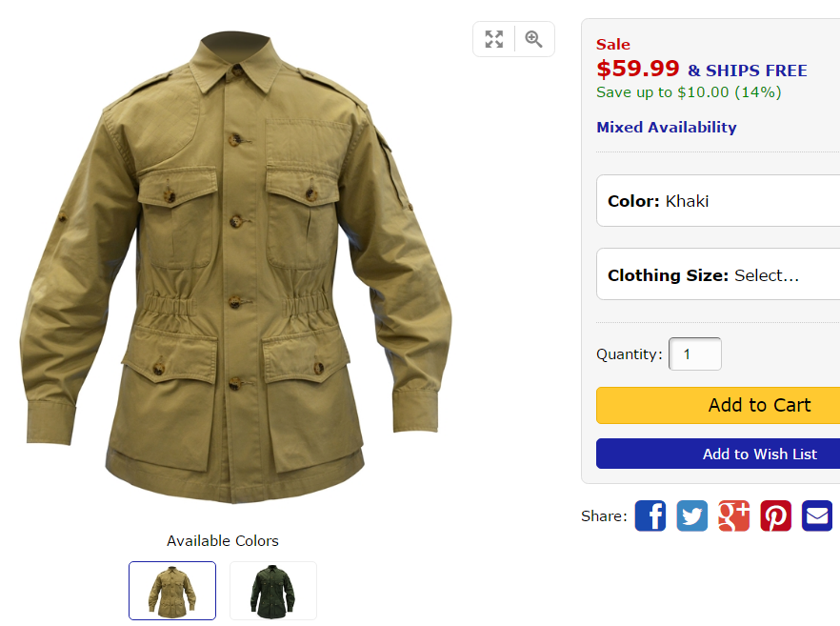Click the Mixed Availability link
Image resolution: width=840 pixels, height=626 pixels.
[x=667, y=128]
